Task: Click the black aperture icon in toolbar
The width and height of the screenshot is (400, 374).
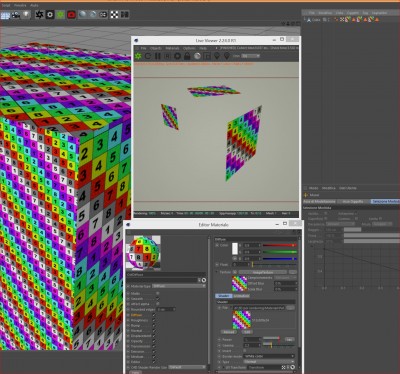Action: [40, 15]
